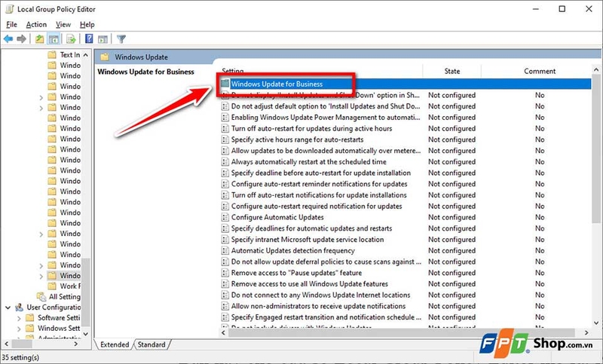Screen dimensions: 603x364
Task: Open the Action menu
Action: tap(36, 25)
